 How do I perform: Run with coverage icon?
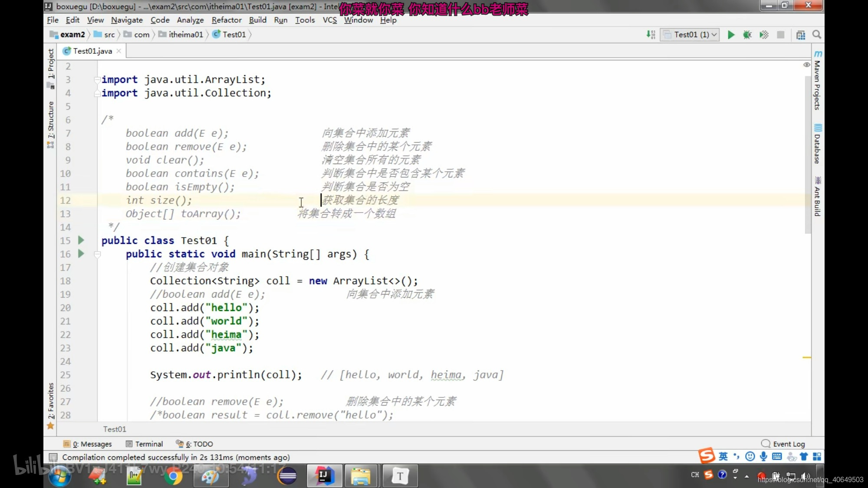(764, 35)
